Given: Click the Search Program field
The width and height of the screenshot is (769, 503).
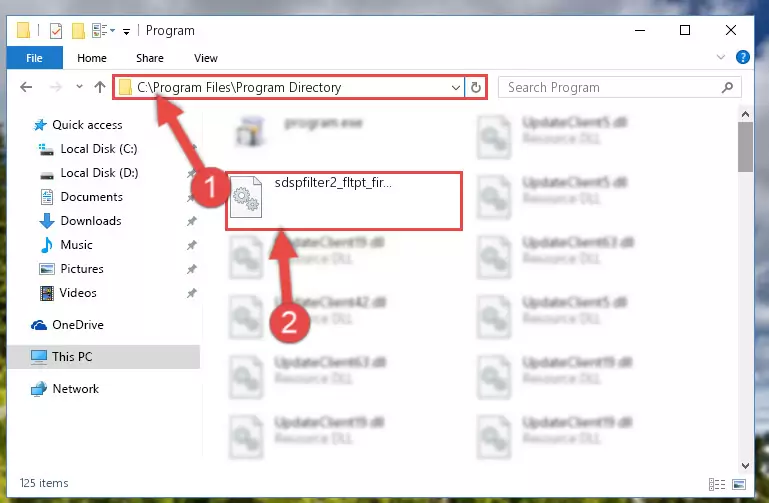Looking at the screenshot, I should tap(619, 87).
